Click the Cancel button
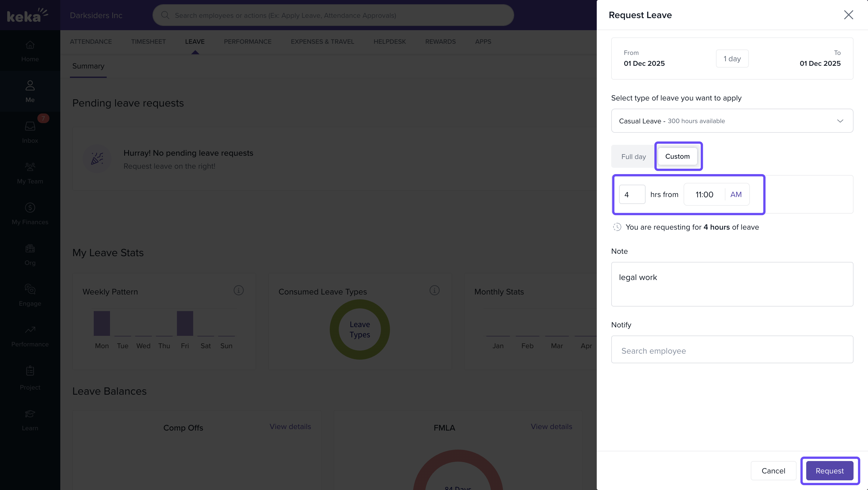868x490 pixels. [x=773, y=471]
